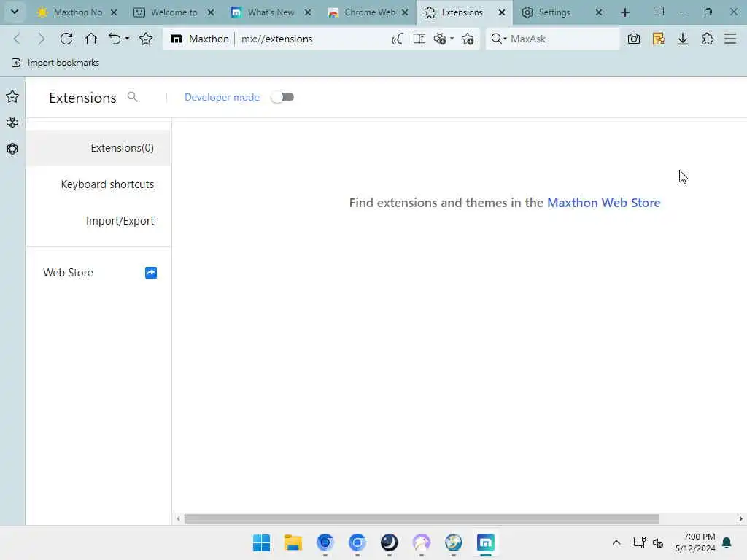Screen dimensions: 747x560
Task: Click Import bookmarks in bookmarks bar
Action: click(55, 63)
